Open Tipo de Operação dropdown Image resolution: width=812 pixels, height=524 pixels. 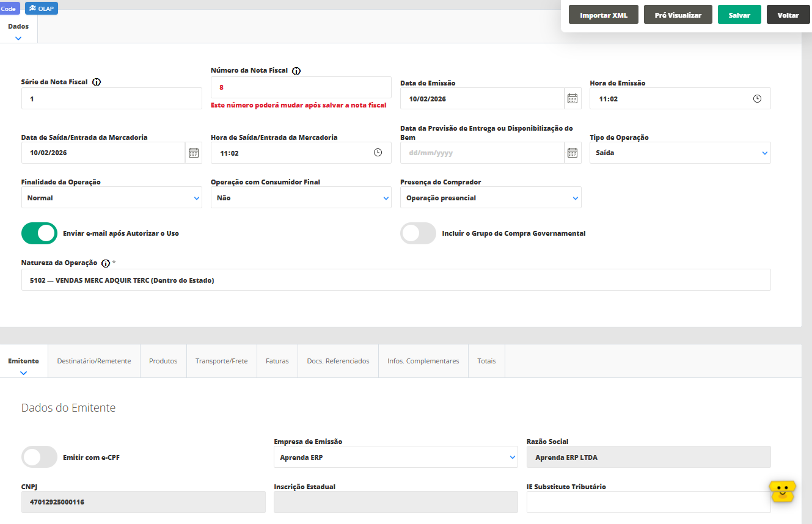[679, 153]
